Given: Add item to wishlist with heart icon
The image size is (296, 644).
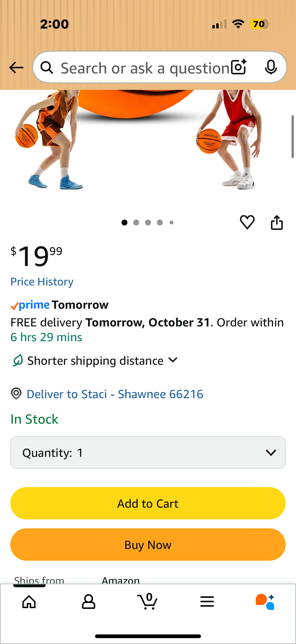Looking at the screenshot, I should (247, 222).
